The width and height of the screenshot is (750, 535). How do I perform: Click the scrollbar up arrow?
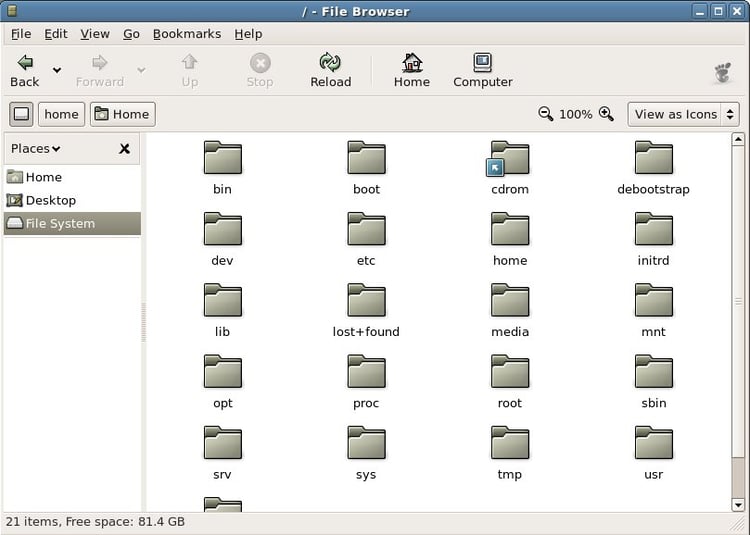point(738,139)
